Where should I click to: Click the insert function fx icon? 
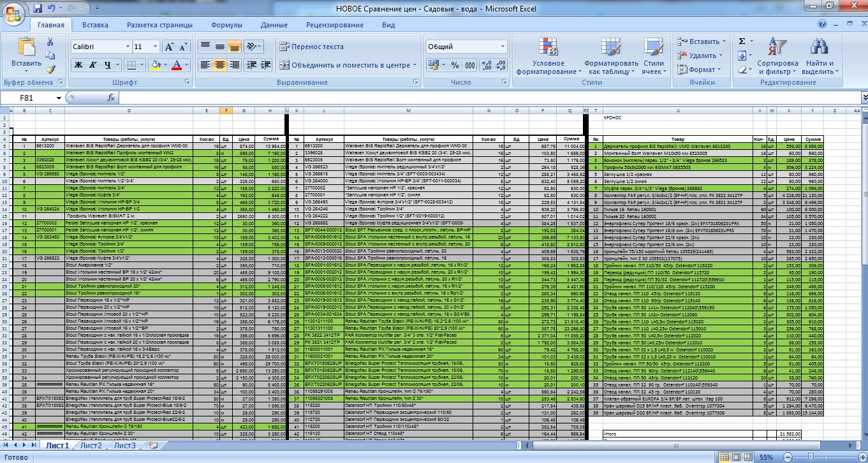click(x=110, y=98)
